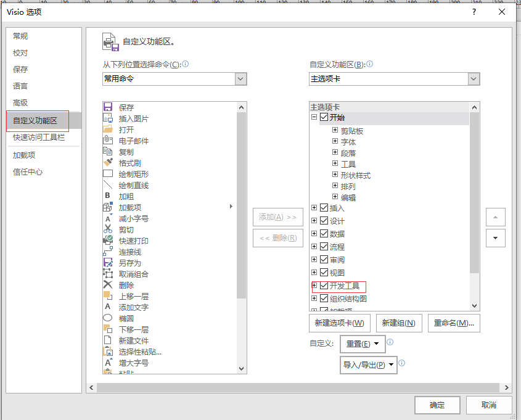This screenshot has height=420, width=521.
Task: Open the 信任中心 category
Action: [x=28, y=172]
